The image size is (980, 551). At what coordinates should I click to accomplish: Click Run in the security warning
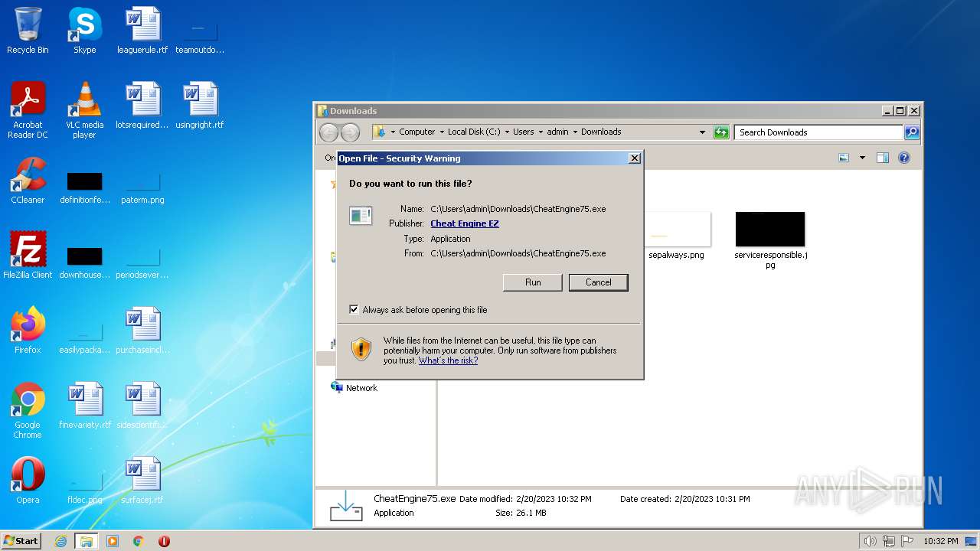point(533,282)
